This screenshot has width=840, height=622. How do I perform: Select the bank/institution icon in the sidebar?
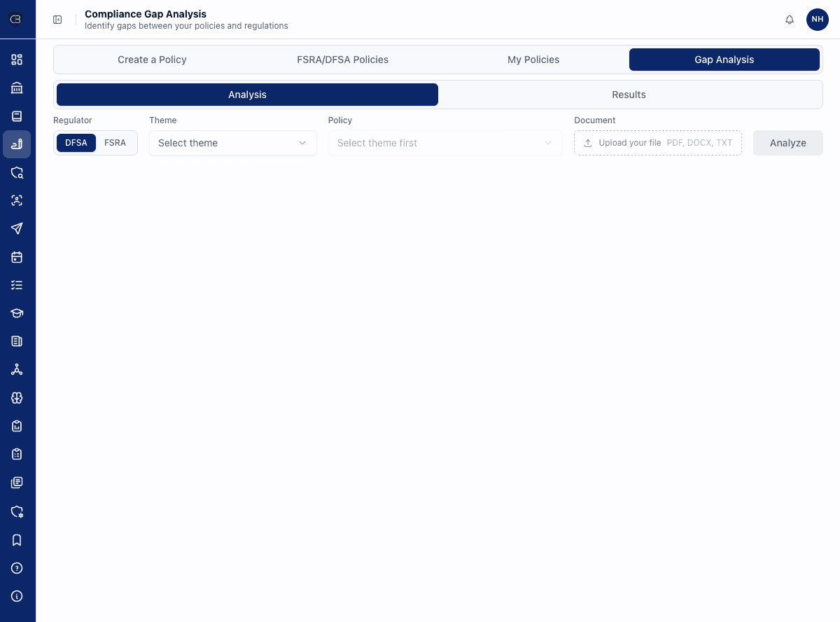[17, 88]
